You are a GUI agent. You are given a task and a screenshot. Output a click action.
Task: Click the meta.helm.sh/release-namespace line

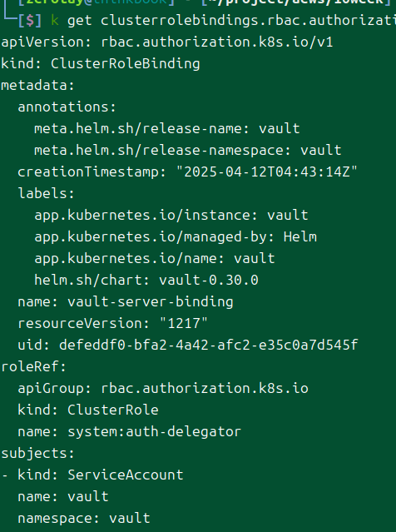[x=188, y=151]
